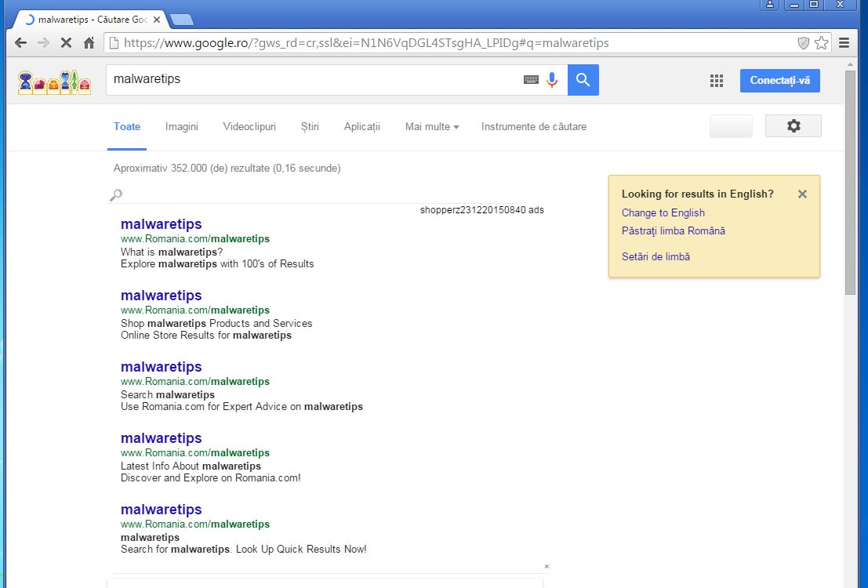868x588 pixels.
Task: Click the 'Aproximativ 352.000 (de) rezultate' text
Action: point(227,168)
